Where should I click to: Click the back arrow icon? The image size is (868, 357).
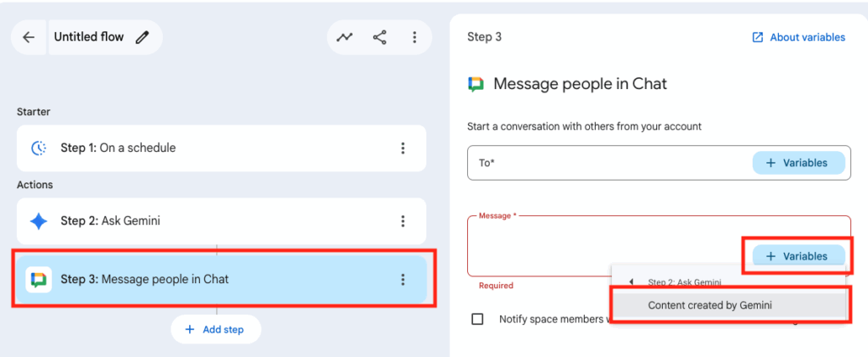[x=29, y=37]
